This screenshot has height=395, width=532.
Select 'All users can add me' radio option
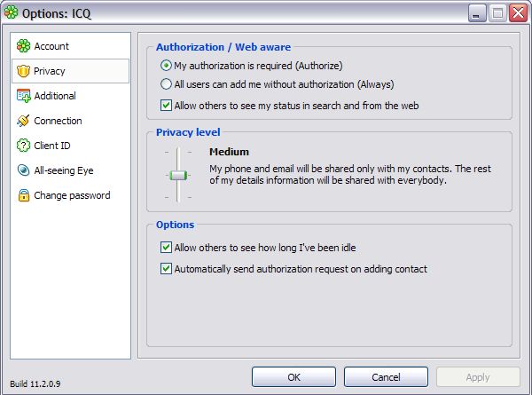[x=167, y=84]
